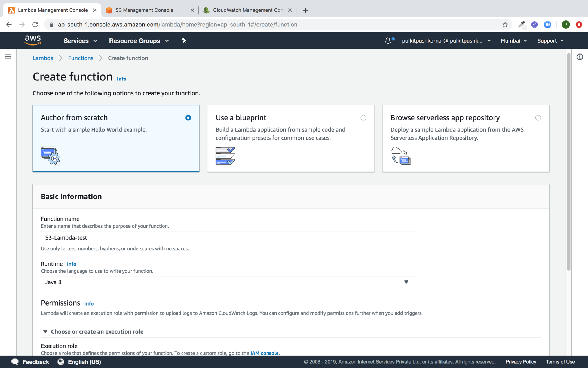This screenshot has height=368, width=588.
Task: Choose Browse serverless app repository radio
Action: click(x=538, y=118)
